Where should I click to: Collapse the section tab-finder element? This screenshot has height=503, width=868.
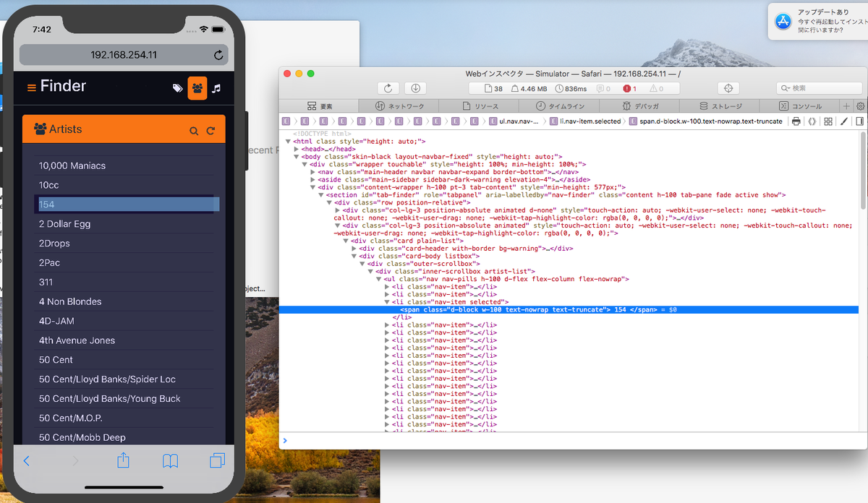click(320, 195)
